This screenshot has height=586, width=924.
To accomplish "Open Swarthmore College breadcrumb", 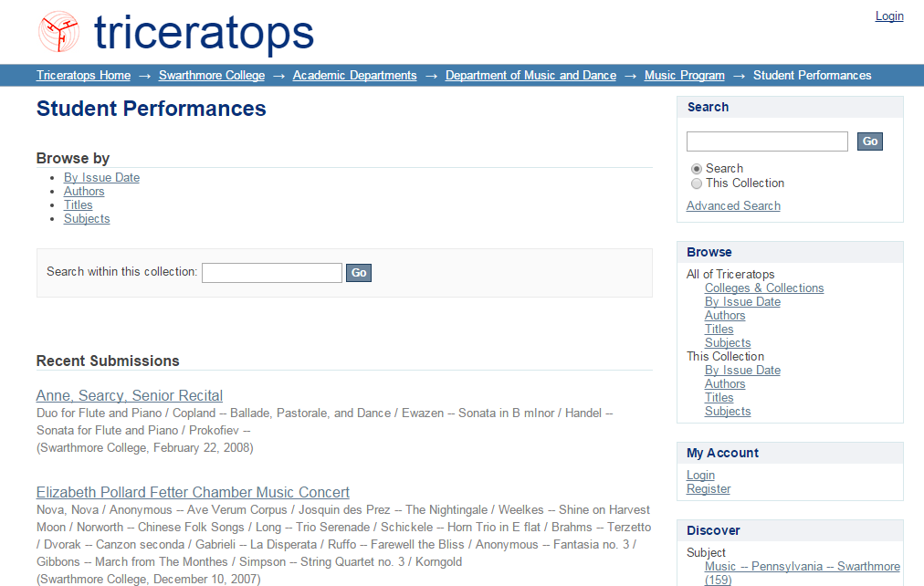I will pos(212,76).
